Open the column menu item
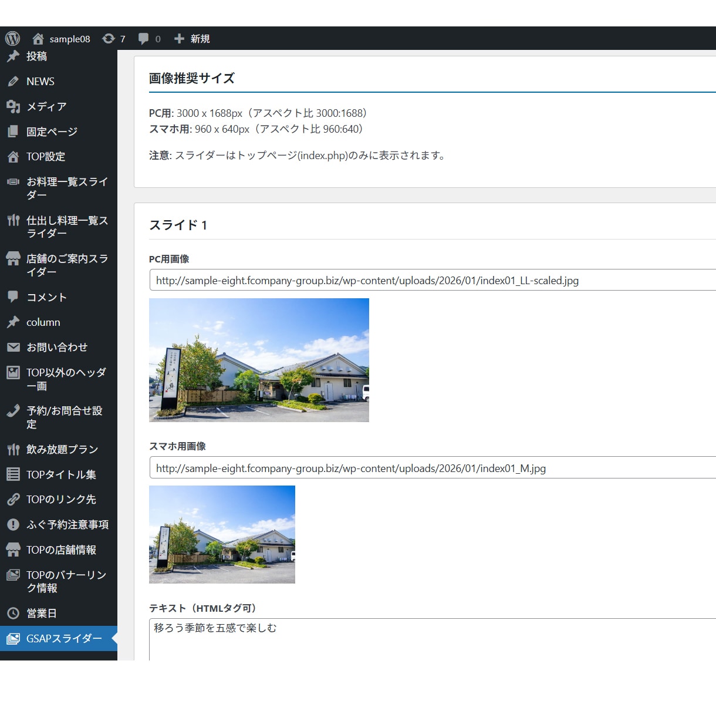This screenshot has height=728, width=716. [59, 322]
